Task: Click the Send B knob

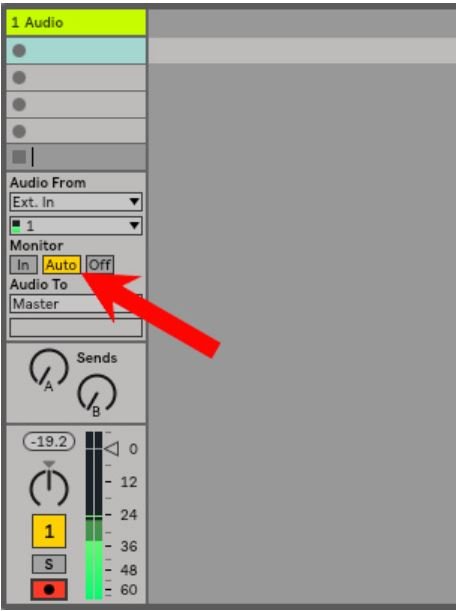Action: click(x=97, y=394)
